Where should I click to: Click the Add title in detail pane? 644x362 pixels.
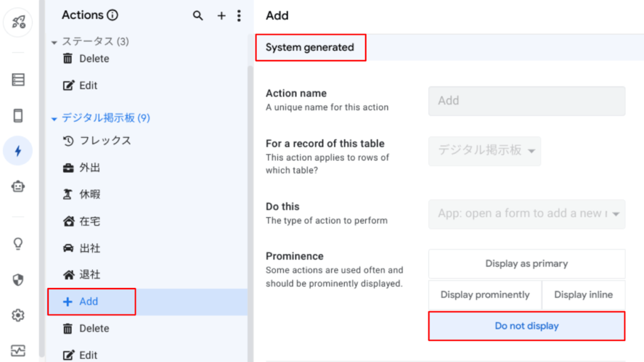(x=277, y=16)
